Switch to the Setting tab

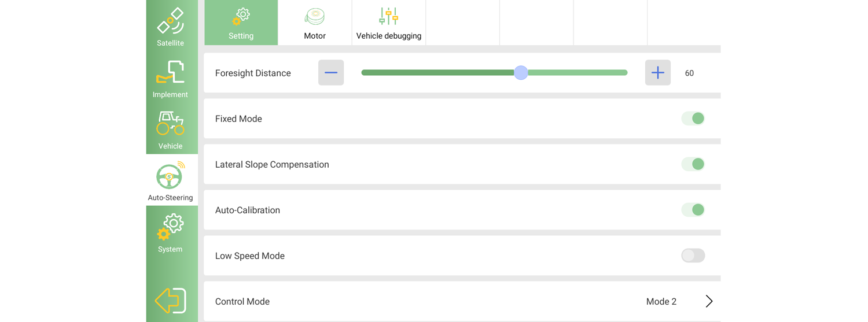point(241,23)
